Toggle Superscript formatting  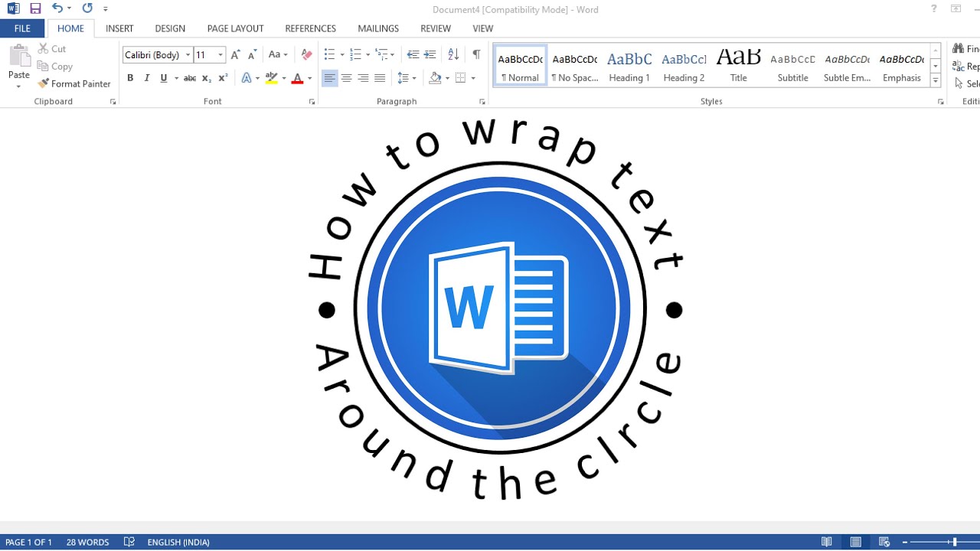tap(223, 78)
